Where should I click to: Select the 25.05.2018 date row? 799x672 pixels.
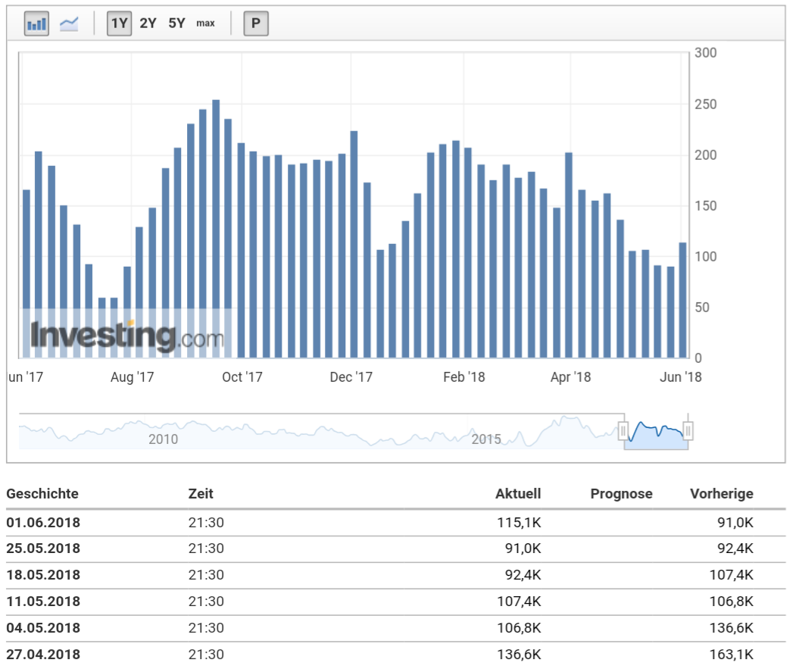(x=396, y=549)
